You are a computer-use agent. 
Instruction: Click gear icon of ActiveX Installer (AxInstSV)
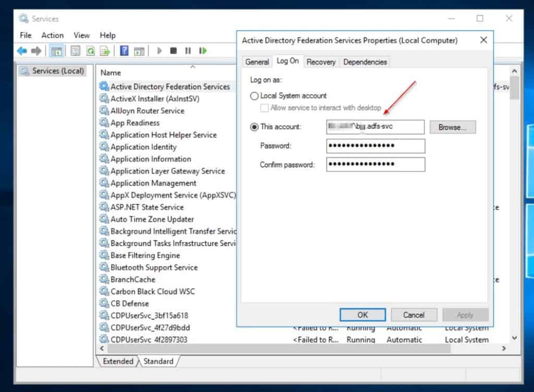104,99
